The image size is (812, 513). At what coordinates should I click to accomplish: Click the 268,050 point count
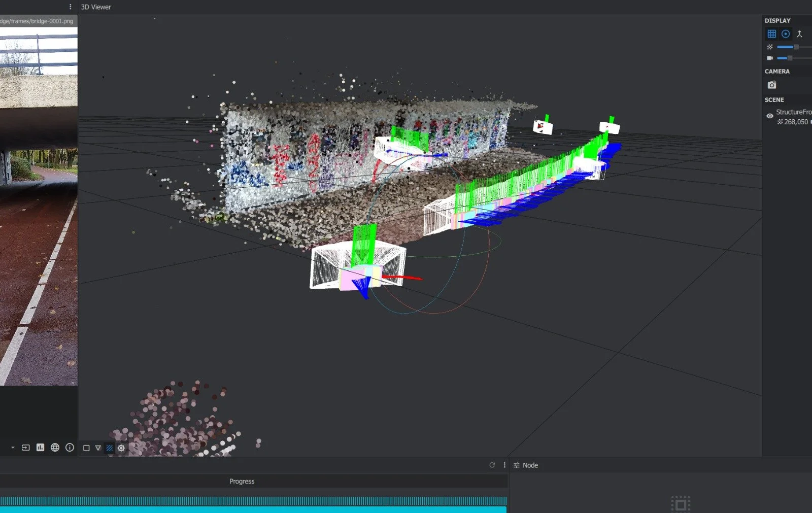coord(796,122)
